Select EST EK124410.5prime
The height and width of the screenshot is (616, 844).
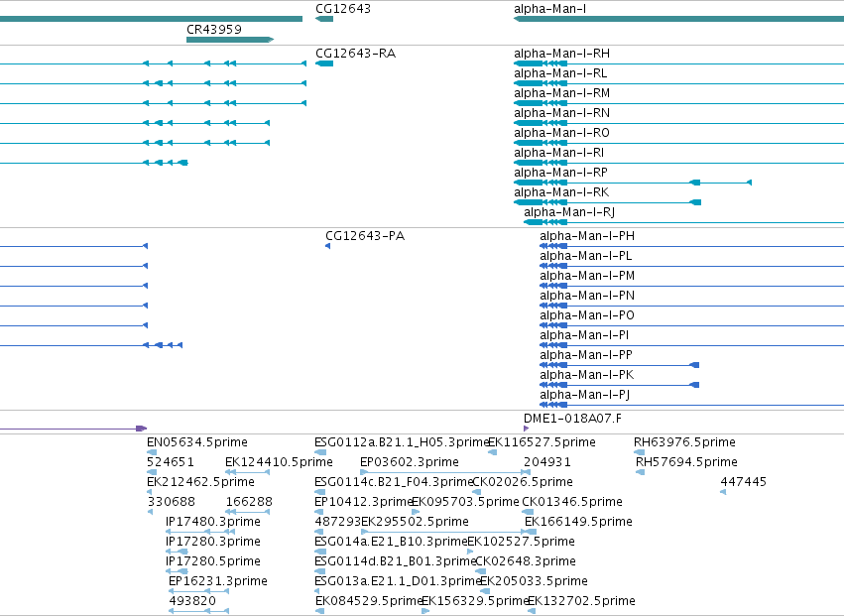tap(279, 462)
